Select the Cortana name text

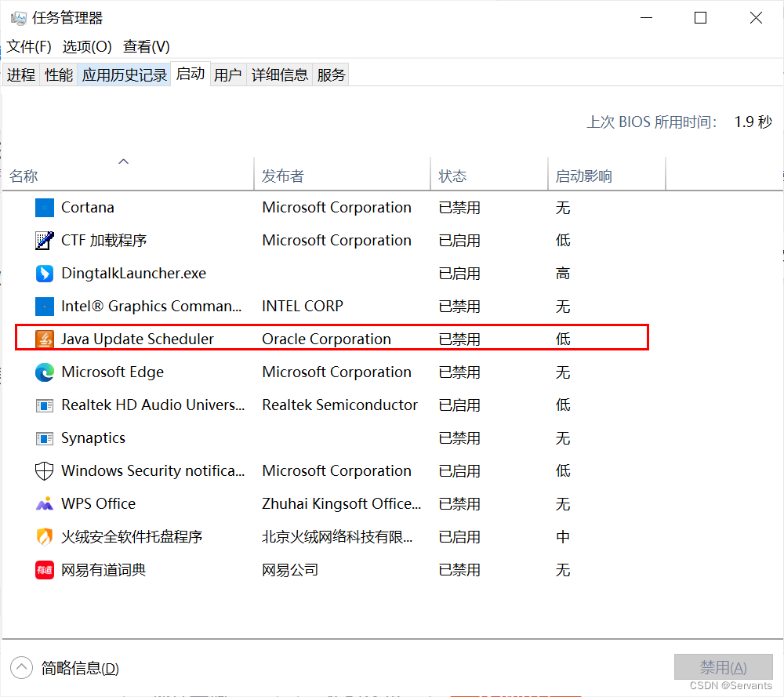[x=88, y=208]
